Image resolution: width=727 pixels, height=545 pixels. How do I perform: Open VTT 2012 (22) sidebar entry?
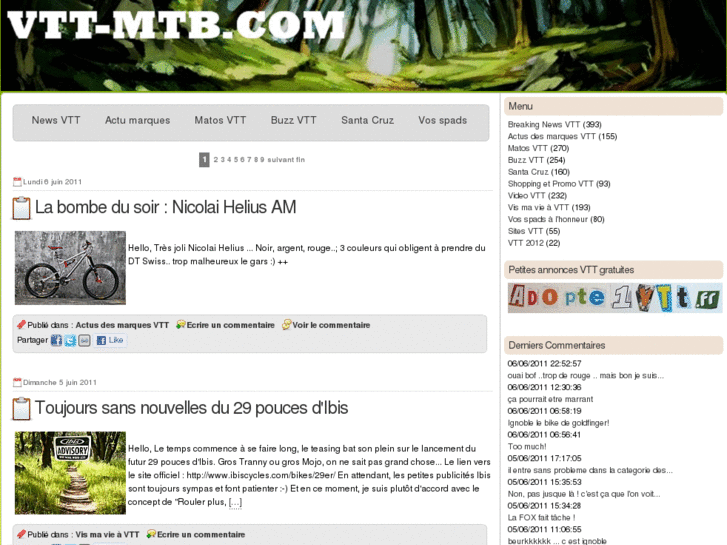click(534, 243)
